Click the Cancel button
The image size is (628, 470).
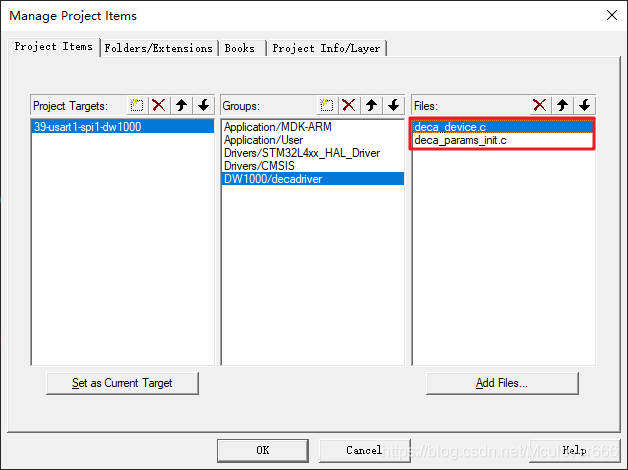click(x=364, y=450)
